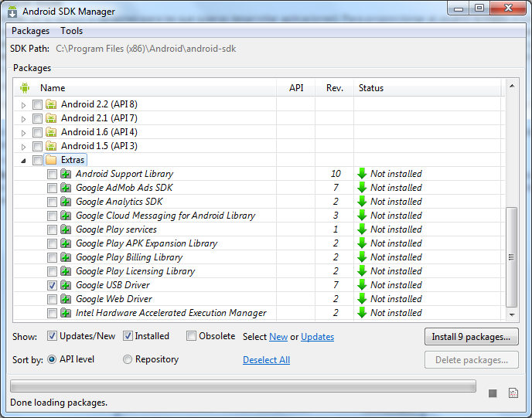Expand the Android 1.5 (API 3) tree node
Screen dimensions: 532x418
point(24,146)
